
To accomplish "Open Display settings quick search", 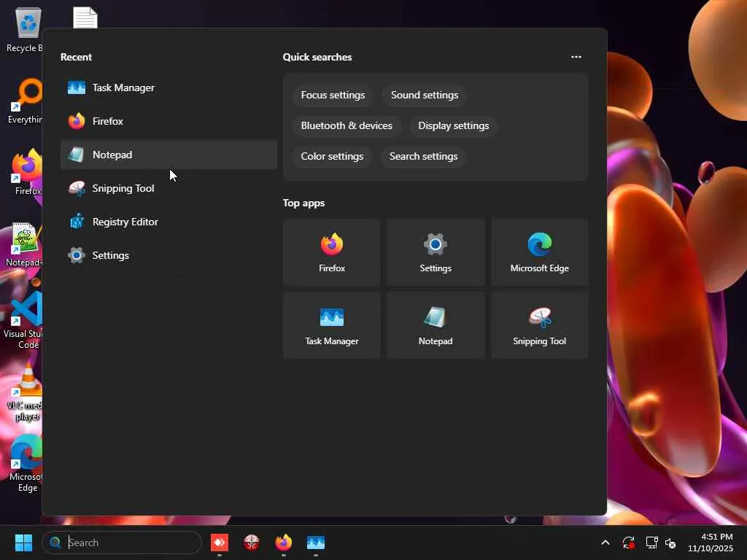I will 454,125.
